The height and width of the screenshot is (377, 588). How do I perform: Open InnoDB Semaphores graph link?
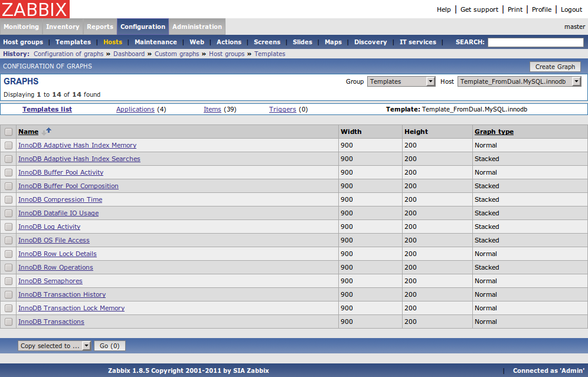(x=51, y=281)
